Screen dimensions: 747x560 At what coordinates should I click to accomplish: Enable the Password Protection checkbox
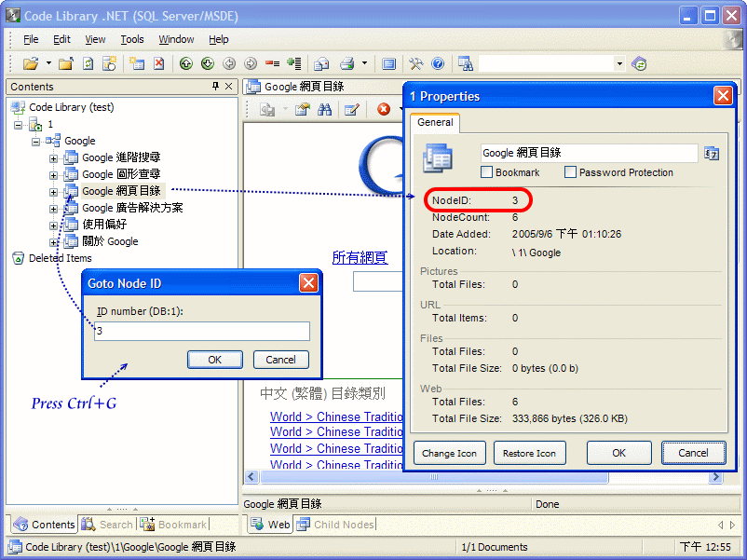coord(570,172)
